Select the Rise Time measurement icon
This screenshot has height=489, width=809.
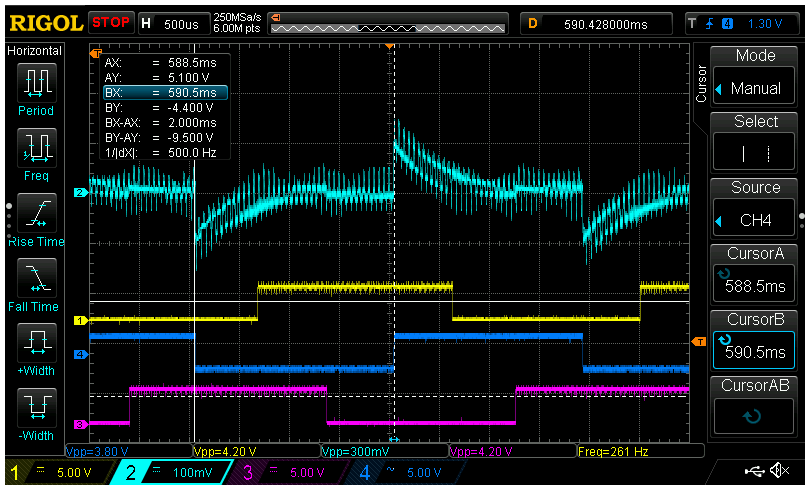(36, 213)
